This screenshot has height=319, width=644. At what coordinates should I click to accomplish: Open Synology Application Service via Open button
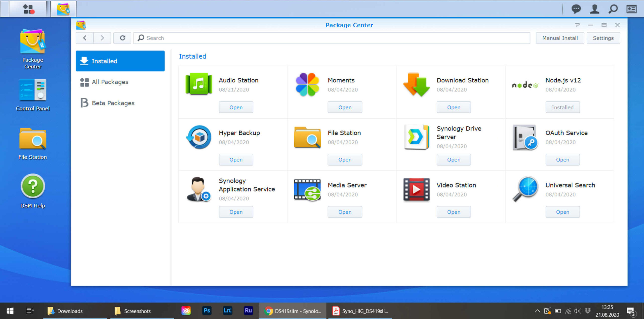(x=236, y=212)
